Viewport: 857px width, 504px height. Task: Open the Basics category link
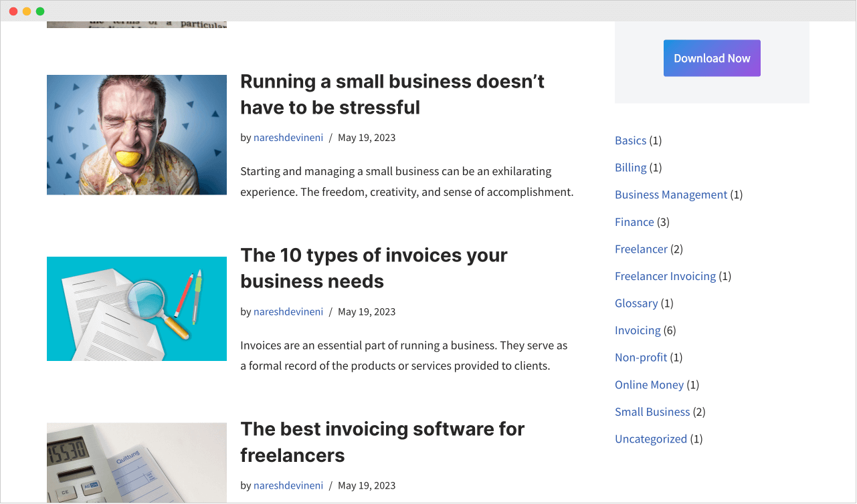click(x=630, y=140)
